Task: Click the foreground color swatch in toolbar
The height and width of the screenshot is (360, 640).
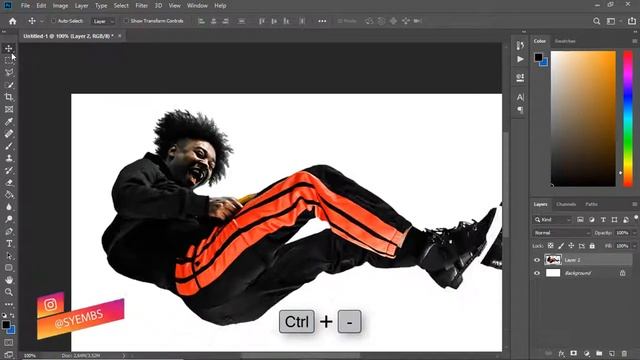Action: pyautogui.click(x=6, y=325)
